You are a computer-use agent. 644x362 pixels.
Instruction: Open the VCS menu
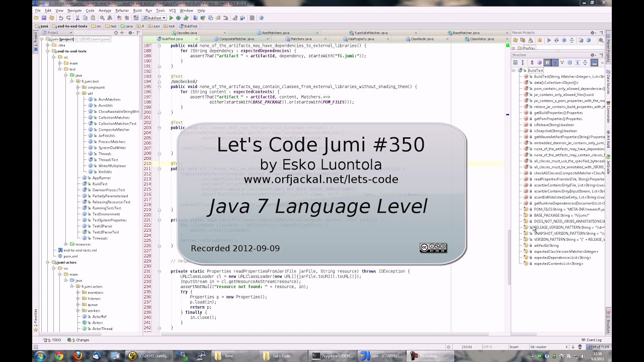[x=173, y=10]
